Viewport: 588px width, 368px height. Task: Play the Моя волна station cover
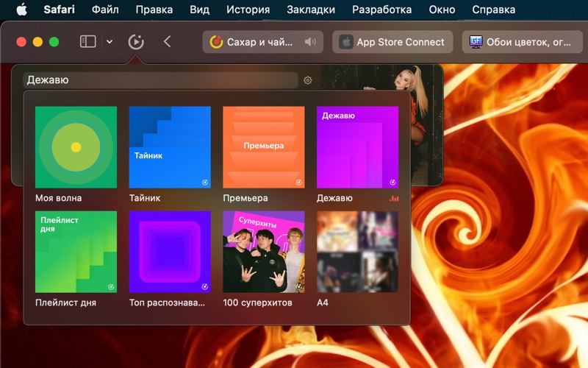[x=76, y=147]
